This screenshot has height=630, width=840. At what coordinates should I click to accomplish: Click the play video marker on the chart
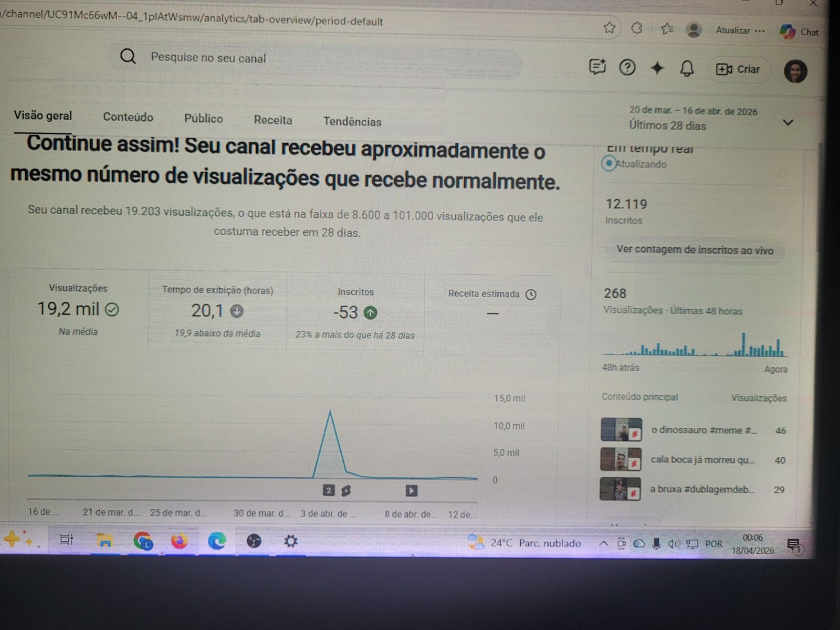pyautogui.click(x=412, y=490)
